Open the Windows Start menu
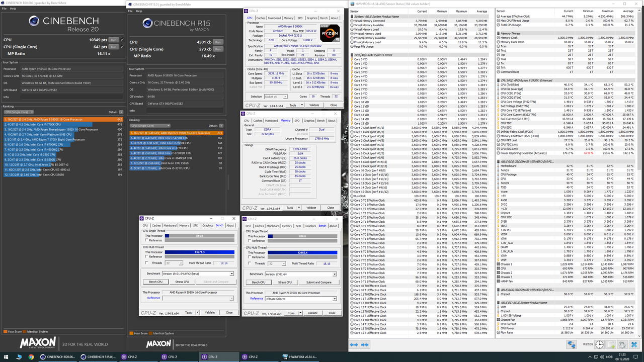The height and width of the screenshot is (362, 644). tap(6, 356)
